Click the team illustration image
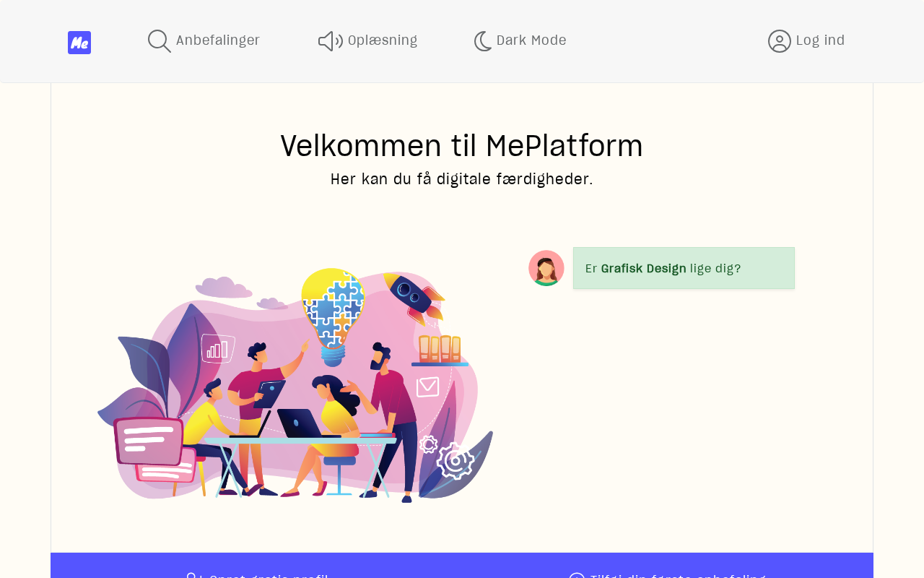924x578 pixels. coord(295,385)
